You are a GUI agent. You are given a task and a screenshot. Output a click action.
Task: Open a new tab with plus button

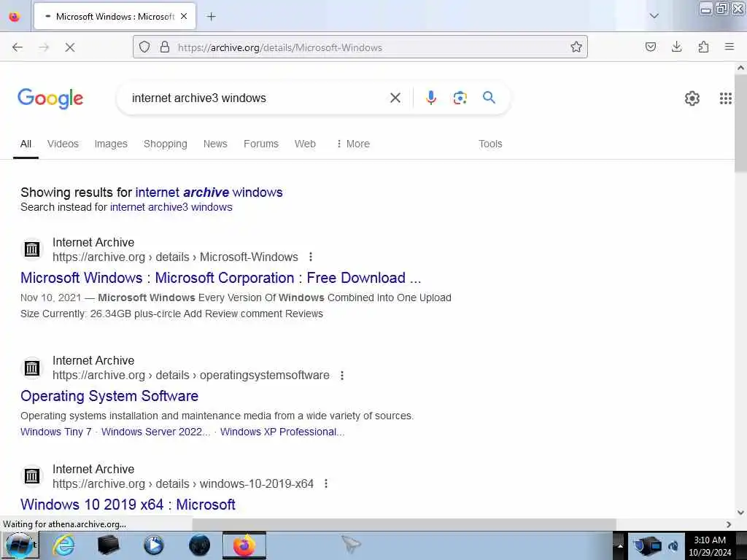pyautogui.click(x=211, y=17)
